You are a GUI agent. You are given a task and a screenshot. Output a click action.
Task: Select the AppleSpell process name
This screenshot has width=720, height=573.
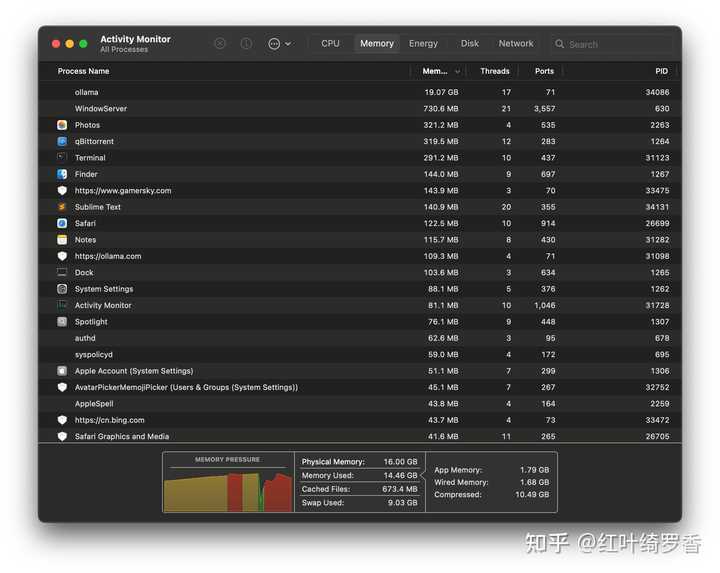[94, 404]
